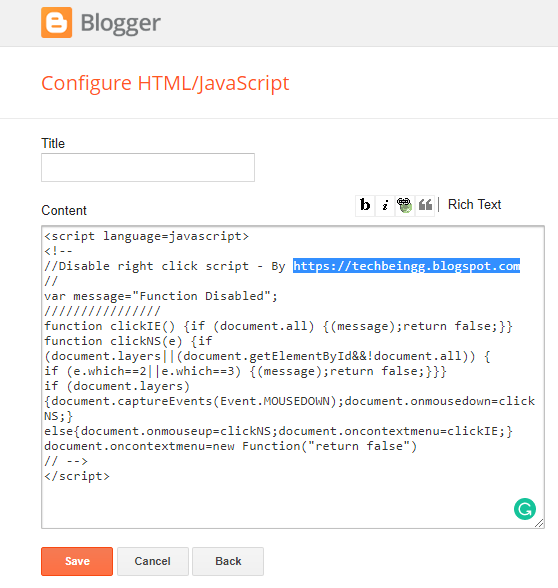
Task: Click the 'Content' field label
Action: (x=64, y=210)
